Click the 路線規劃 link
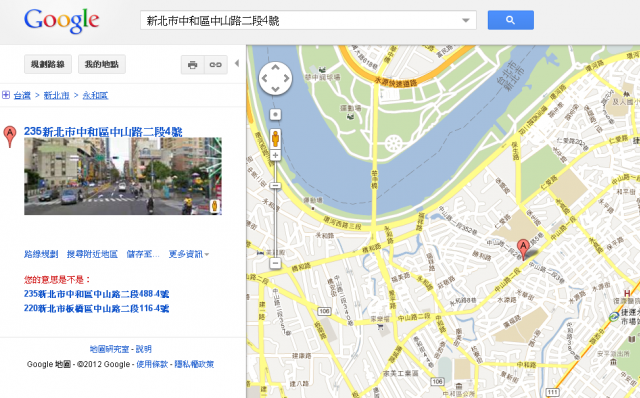Image resolution: width=640 pixels, height=398 pixels. coord(41,254)
